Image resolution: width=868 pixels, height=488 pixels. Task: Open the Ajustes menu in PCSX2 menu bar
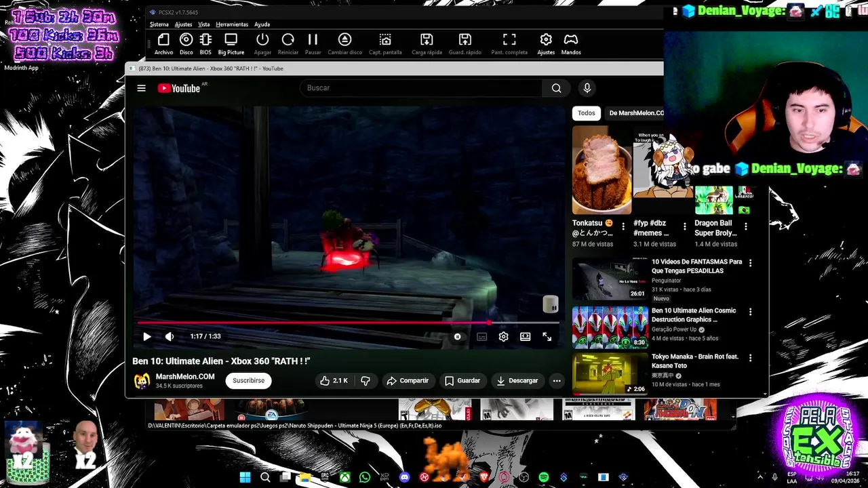(x=183, y=24)
